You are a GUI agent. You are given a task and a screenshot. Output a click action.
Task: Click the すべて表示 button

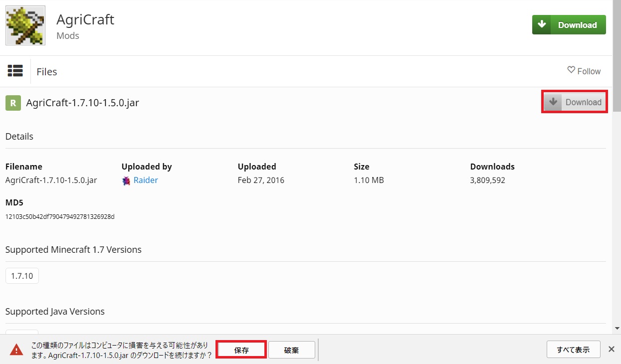coord(573,350)
